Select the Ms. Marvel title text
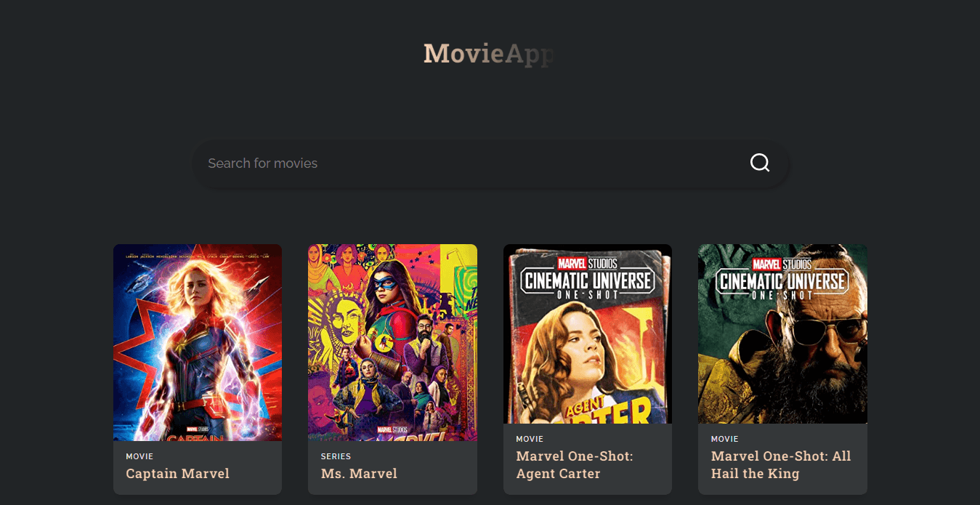The height and width of the screenshot is (505, 980). click(x=359, y=474)
